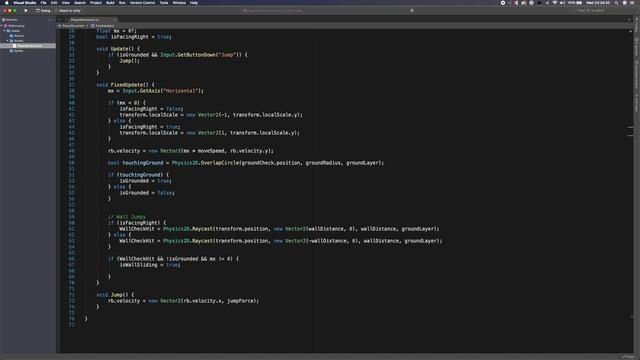Screen dimensions: 640x360
Task: Click the status icon in the toolbar center bar
Action: (412, 11)
